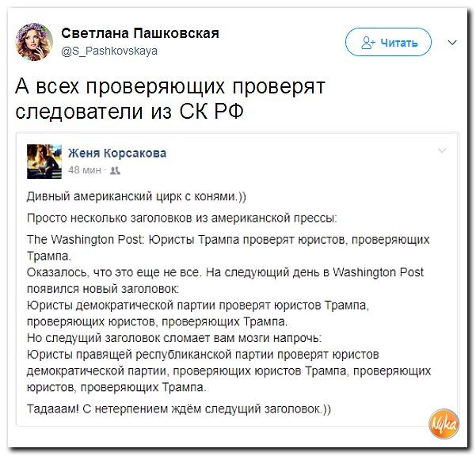
Task: Click the @S_Pashkovskaya handle
Action: [109, 51]
